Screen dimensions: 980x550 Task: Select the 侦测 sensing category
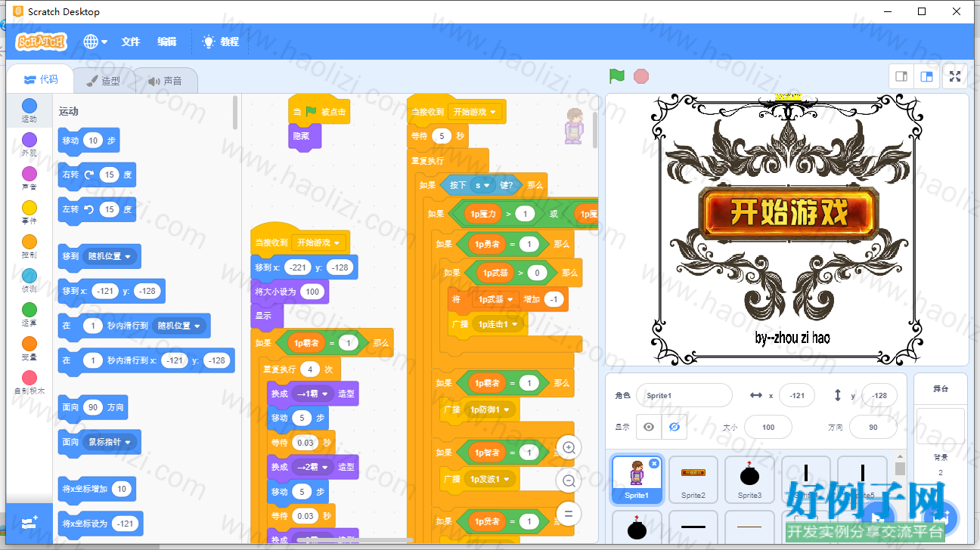(x=29, y=280)
